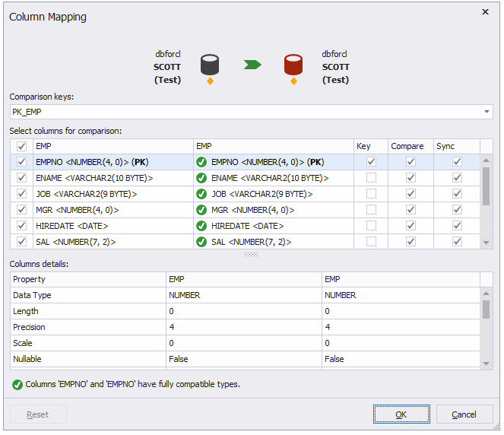The height and width of the screenshot is (435, 504).
Task: Click the orange diamond under target database
Action: 293,81
